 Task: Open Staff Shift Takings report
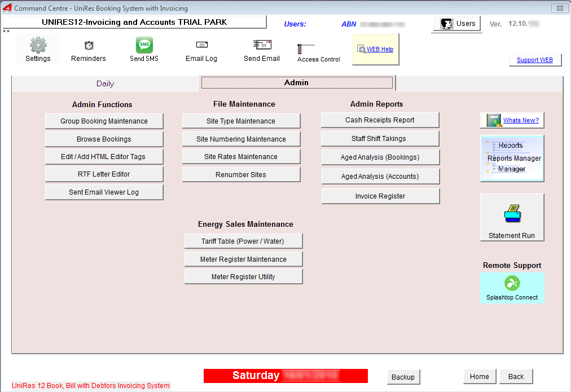click(380, 139)
